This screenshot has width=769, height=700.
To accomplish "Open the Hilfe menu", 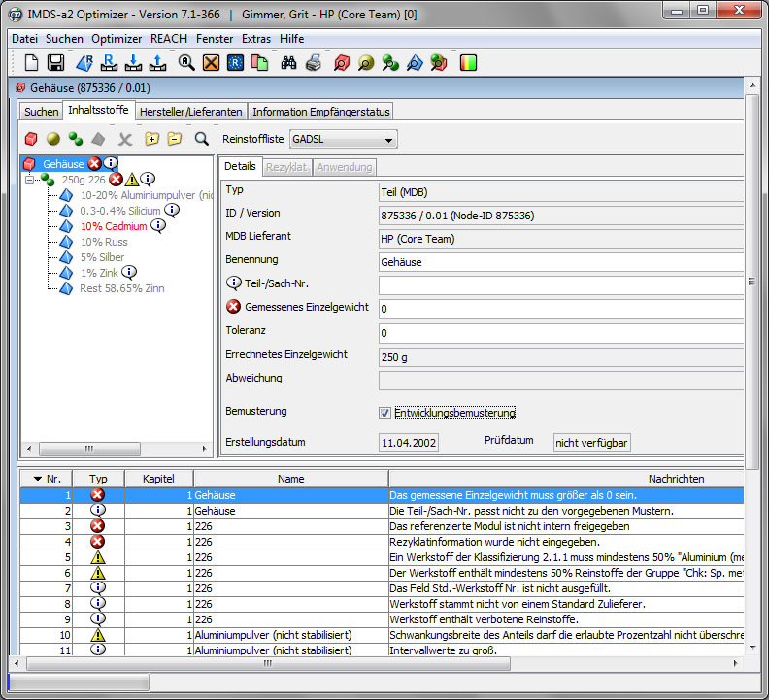I will click(292, 39).
